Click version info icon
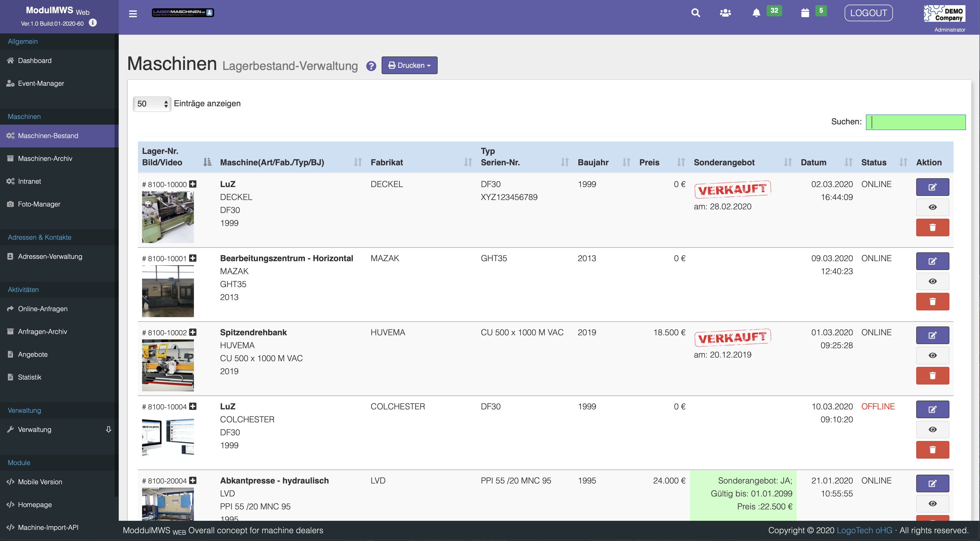 click(x=93, y=23)
